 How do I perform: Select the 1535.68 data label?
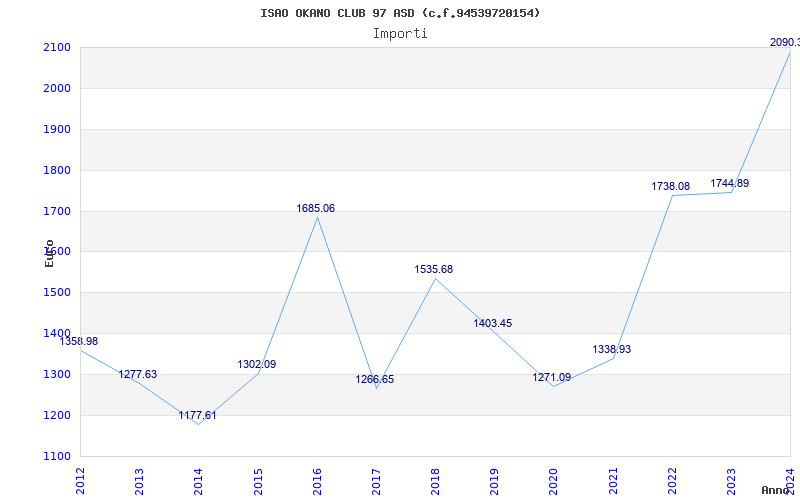tap(434, 269)
